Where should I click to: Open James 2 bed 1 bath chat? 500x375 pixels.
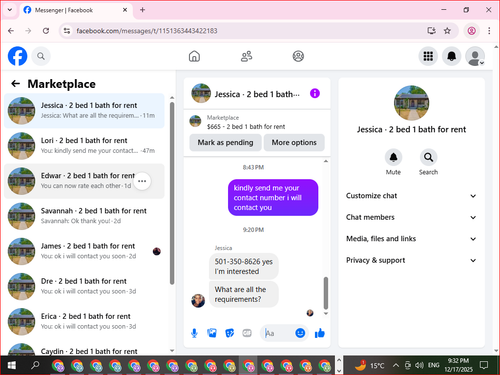[x=84, y=251]
